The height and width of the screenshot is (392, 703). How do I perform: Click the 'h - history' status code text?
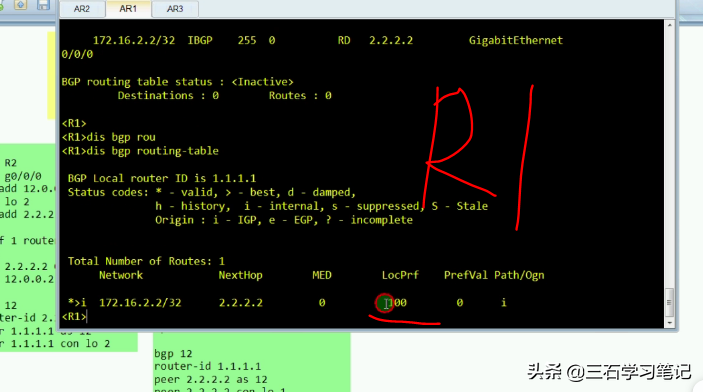[193, 206]
